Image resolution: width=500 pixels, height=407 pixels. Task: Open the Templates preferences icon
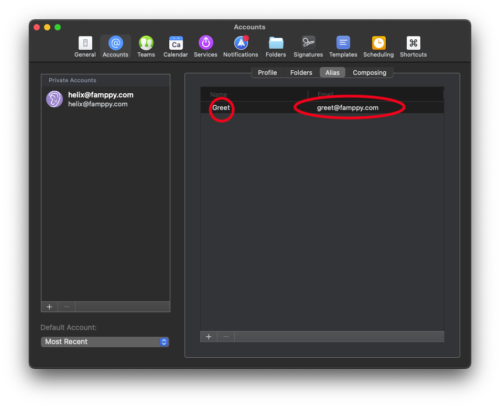coord(343,47)
